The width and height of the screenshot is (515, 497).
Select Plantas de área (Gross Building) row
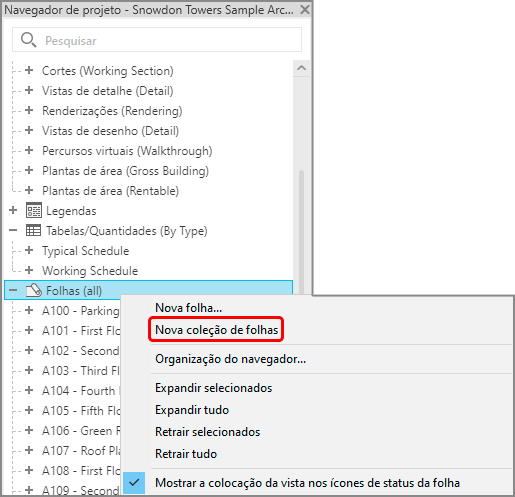(125, 171)
